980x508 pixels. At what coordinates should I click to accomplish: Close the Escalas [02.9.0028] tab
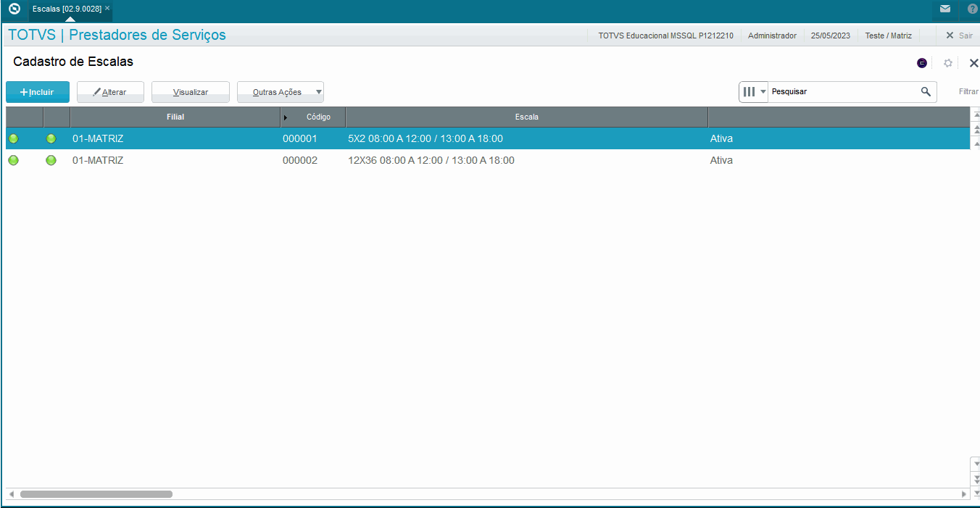coord(107,9)
